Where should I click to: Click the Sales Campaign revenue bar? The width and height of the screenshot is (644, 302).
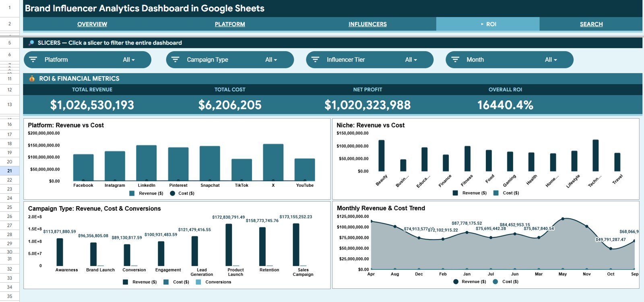point(296,245)
